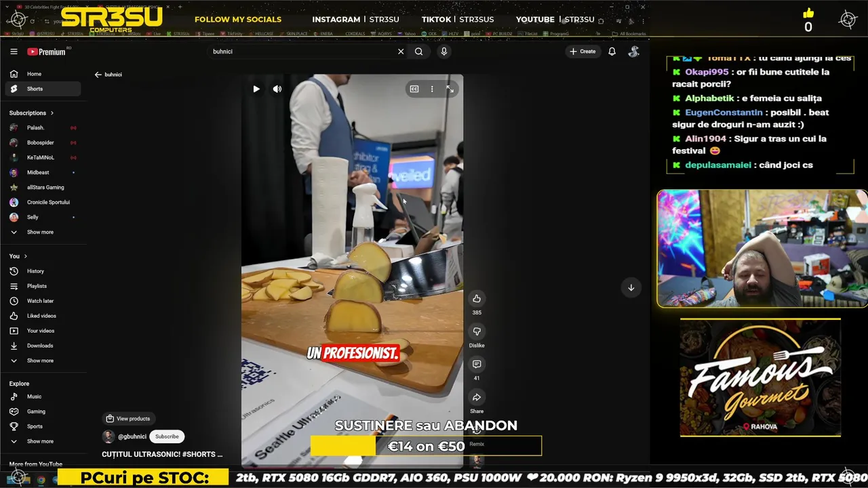Image resolution: width=868 pixels, height=488 pixels.
Task: Subscribe to the @gbuhnici channel
Action: click(167, 436)
